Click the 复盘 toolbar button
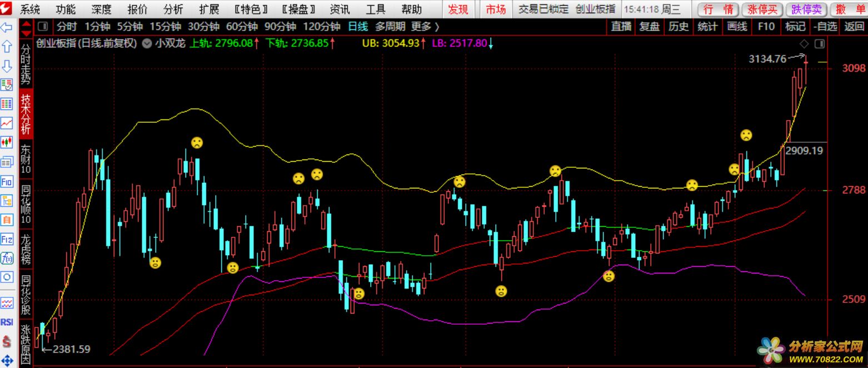Viewport: 868px width, 368px height. point(649,27)
